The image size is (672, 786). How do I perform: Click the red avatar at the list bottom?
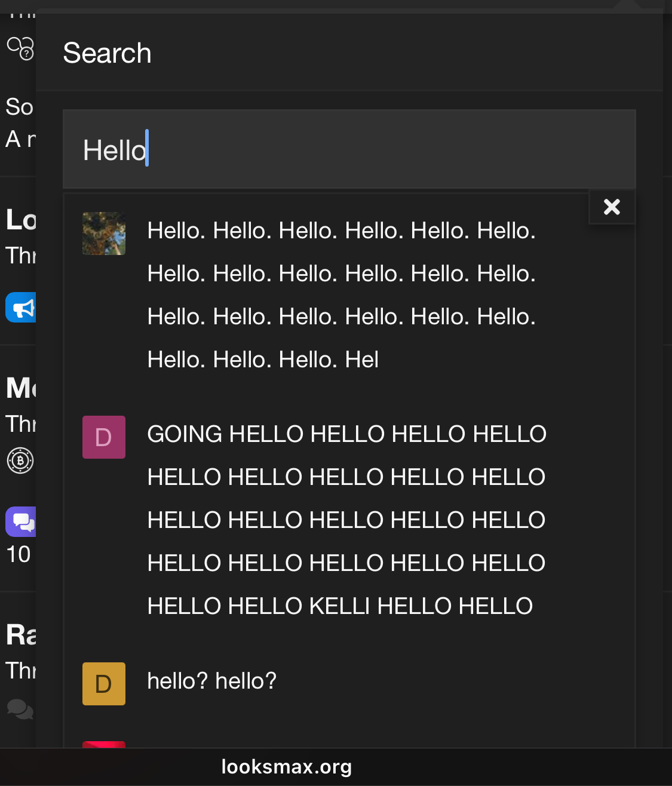[x=104, y=744]
